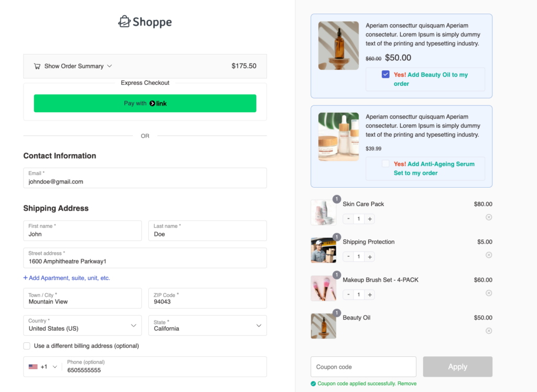
Task: Check the Add Anti-Ageing Serum Set checkbox
Action: click(385, 164)
